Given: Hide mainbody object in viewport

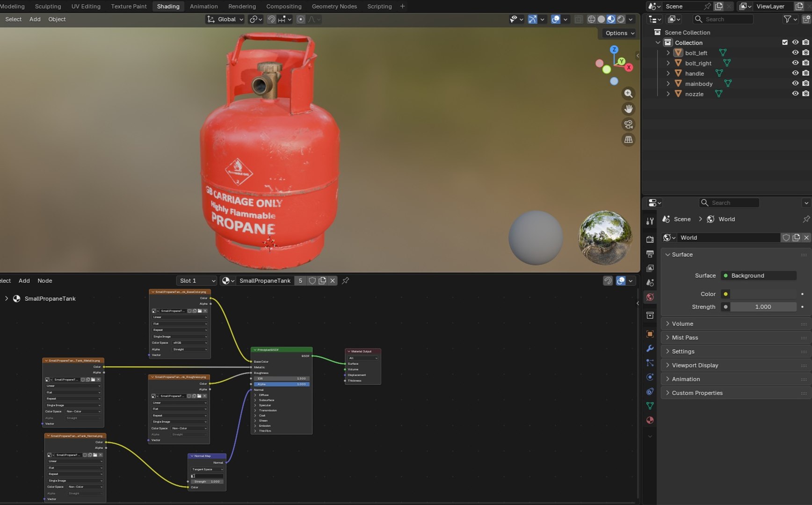Looking at the screenshot, I should (x=795, y=84).
